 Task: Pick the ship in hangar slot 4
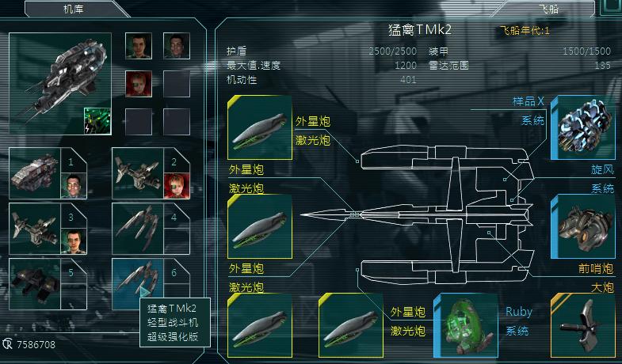(138, 229)
